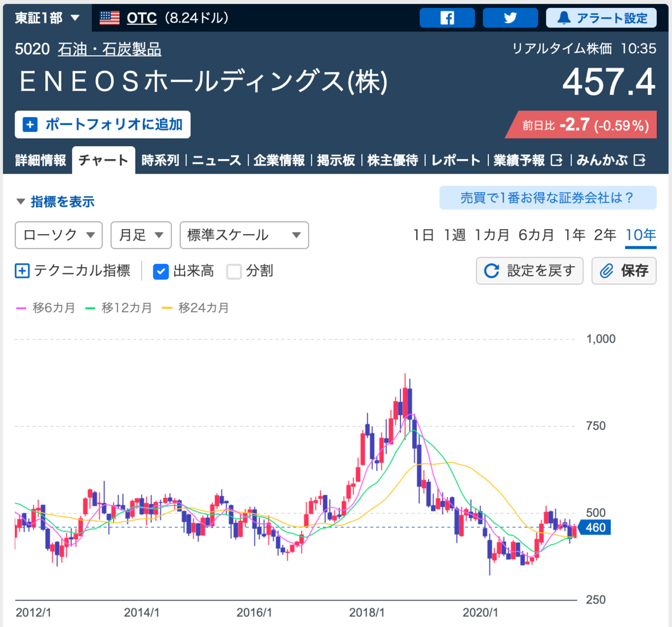Uncheck the 出来高 volume checkbox
Image resolution: width=672 pixels, height=627 pixels.
pyautogui.click(x=161, y=272)
